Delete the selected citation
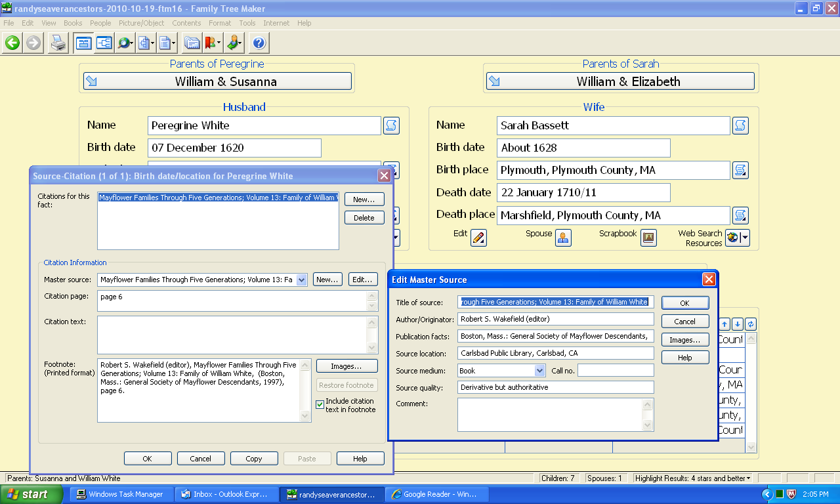 (364, 218)
